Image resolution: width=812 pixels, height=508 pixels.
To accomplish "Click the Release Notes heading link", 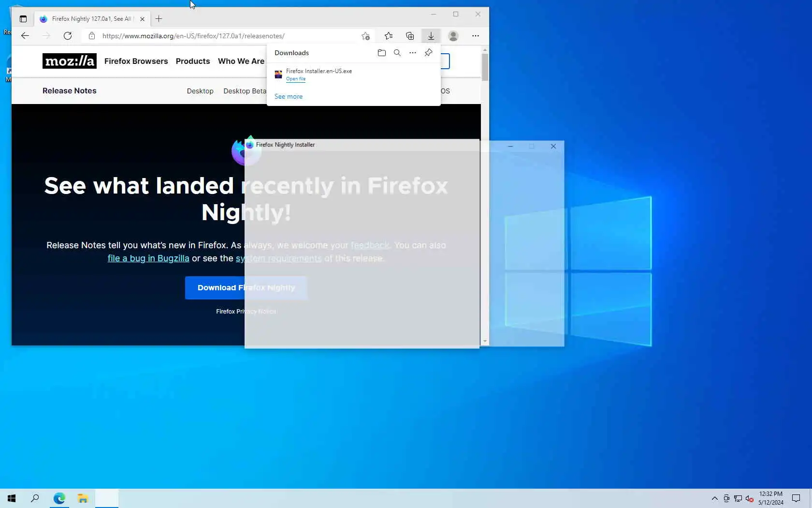I will (70, 90).
